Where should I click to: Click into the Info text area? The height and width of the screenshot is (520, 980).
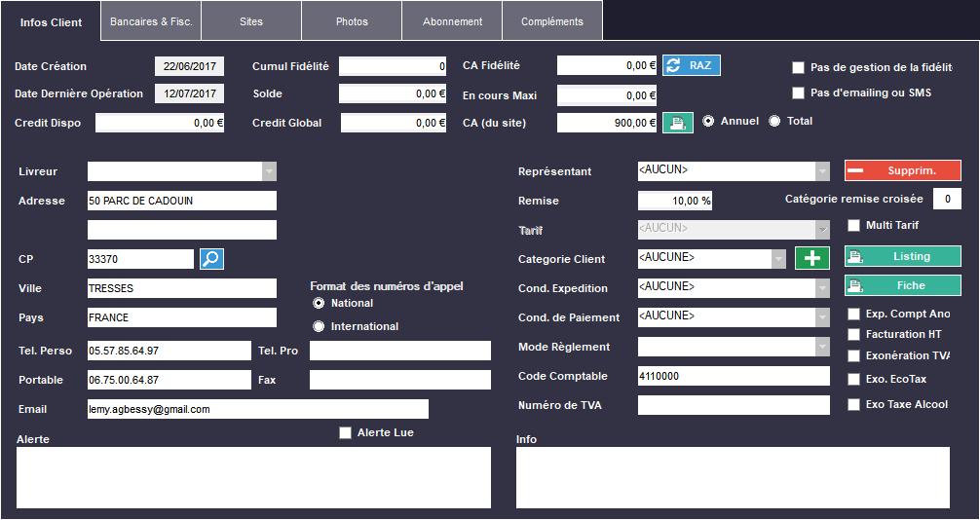click(732, 477)
